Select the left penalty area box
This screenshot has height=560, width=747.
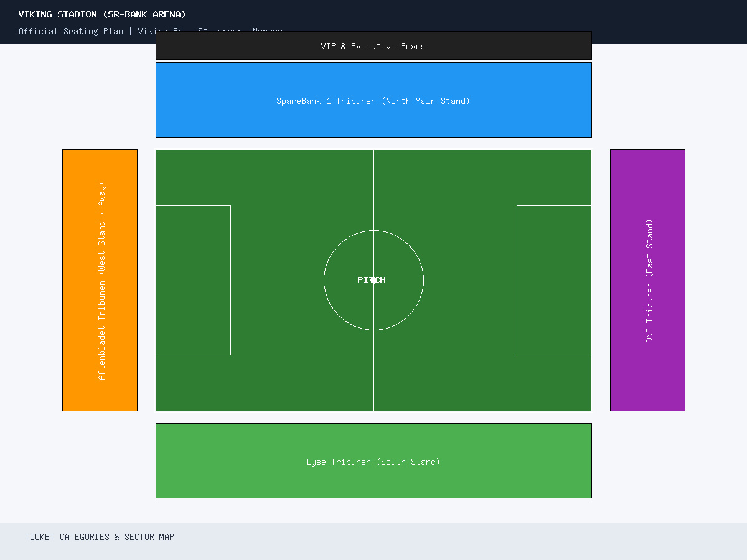193,280
